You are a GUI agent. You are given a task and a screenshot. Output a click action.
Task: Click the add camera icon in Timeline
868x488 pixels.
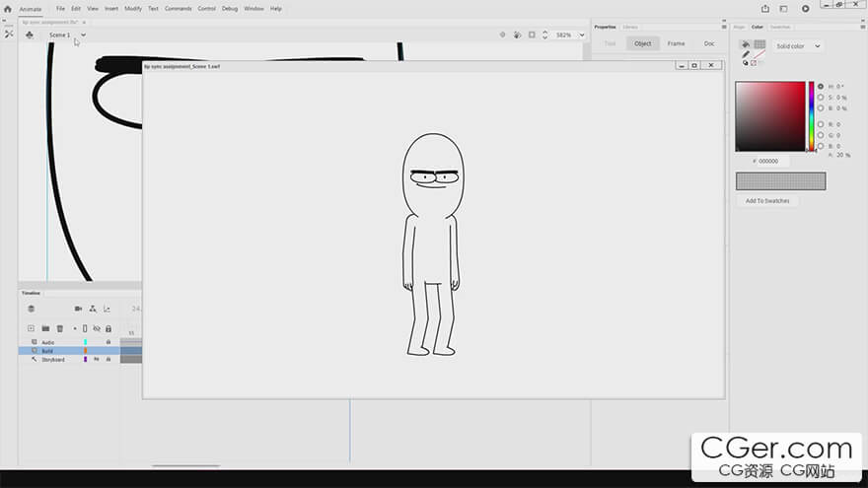[x=78, y=309]
